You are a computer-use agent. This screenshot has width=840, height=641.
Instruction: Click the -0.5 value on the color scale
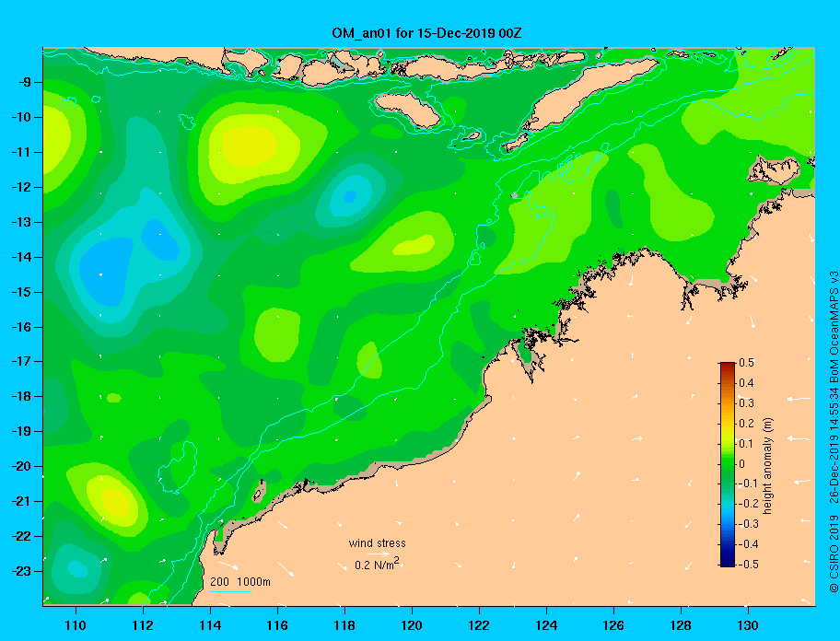point(748,564)
